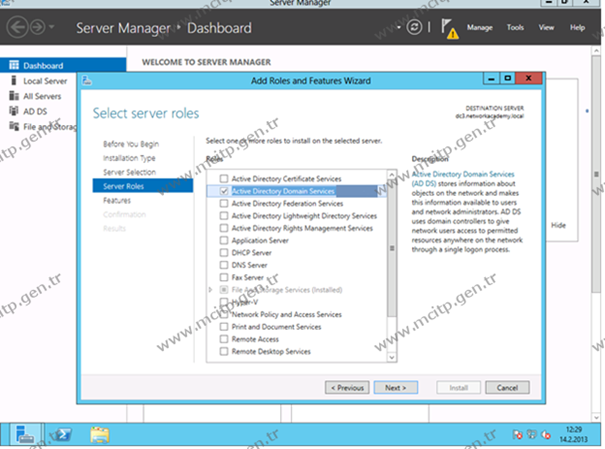The height and width of the screenshot is (449, 605).
Task: Open the notifications flag with warning
Action: [449, 29]
